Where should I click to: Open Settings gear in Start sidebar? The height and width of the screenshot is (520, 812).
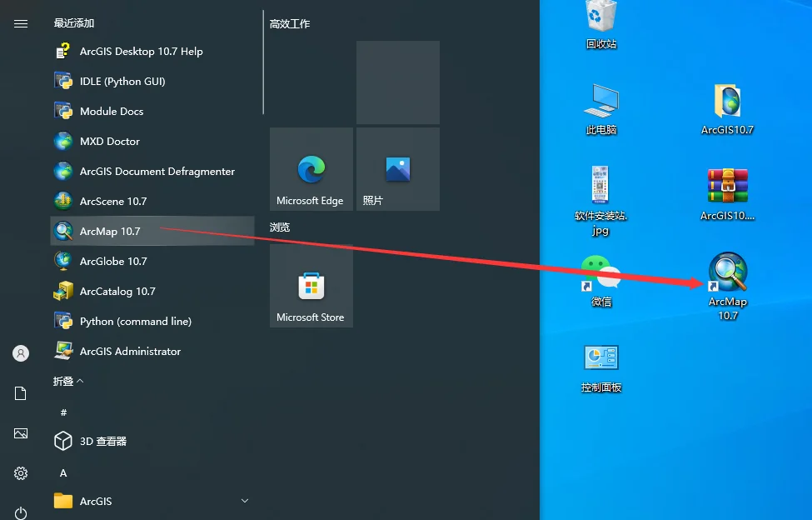pos(21,472)
